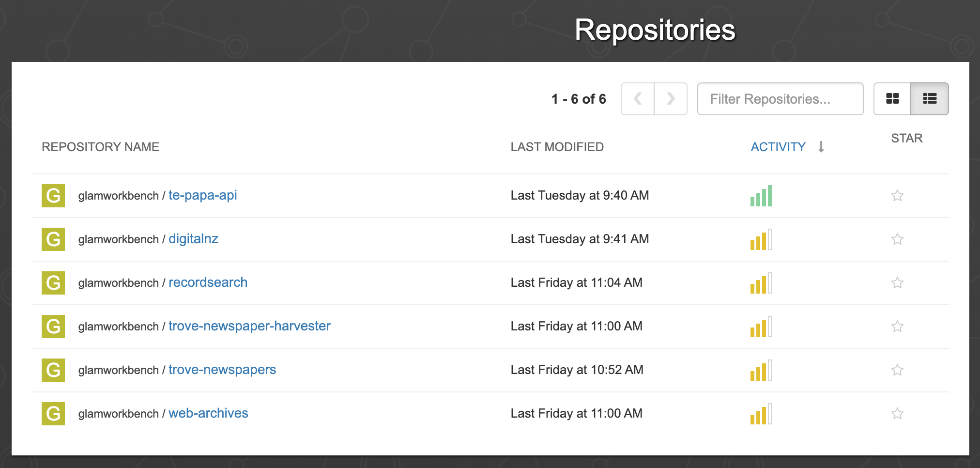The width and height of the screenshot is (980, 468).
Task: Click 'Last Friday at 11:04 AM' timestamp
Action: (577, 282)
